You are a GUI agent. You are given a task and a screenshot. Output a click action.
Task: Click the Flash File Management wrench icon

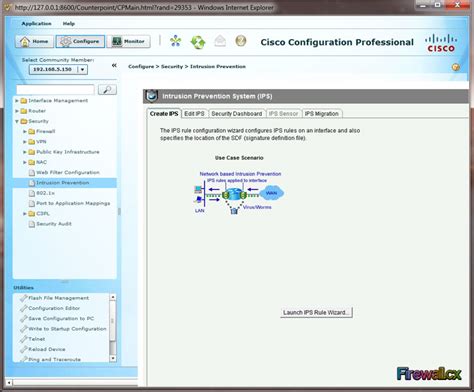(x=23, y=298)
